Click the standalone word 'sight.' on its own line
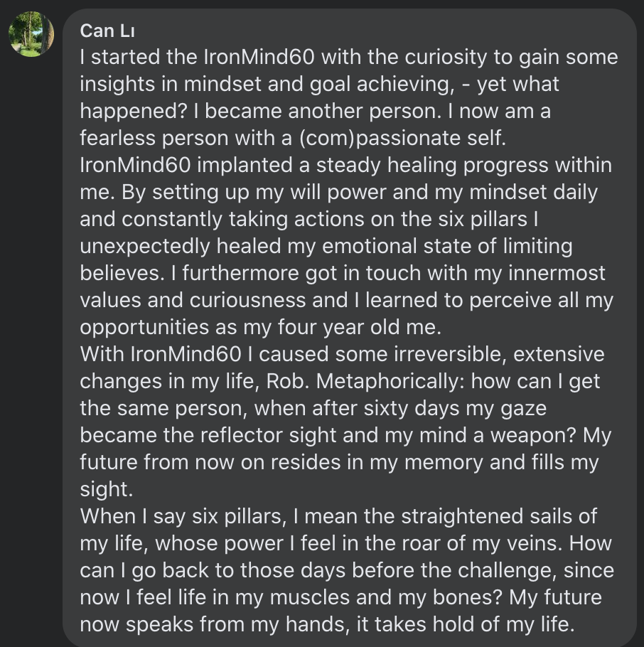Image resolution: width=644 pixels, height=647 pixels. pyautogui.click(x=107, y=489)
